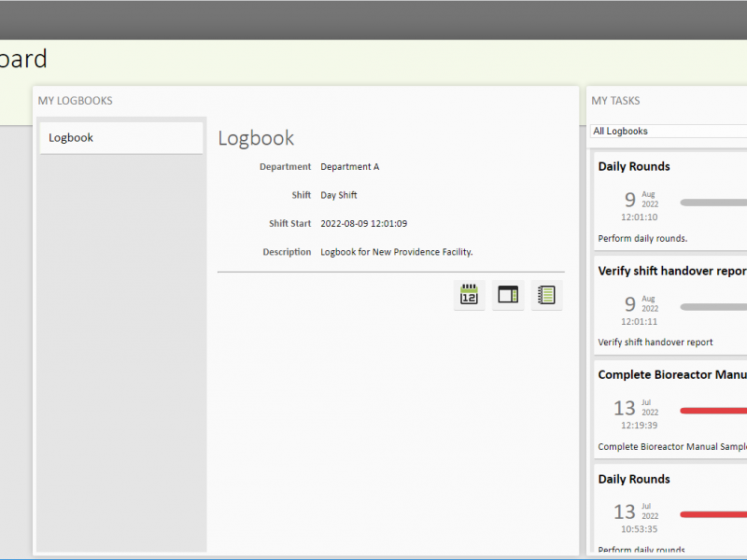Click the gray progress bar of Daily Rounds Aug 9
The height and width of the screenshot is (560, 747).
[713, 202]
